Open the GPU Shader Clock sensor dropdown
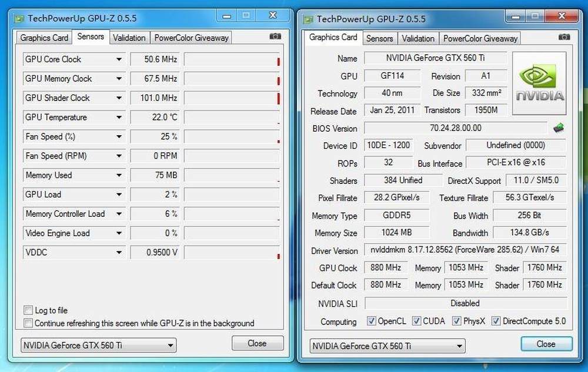 119,98
